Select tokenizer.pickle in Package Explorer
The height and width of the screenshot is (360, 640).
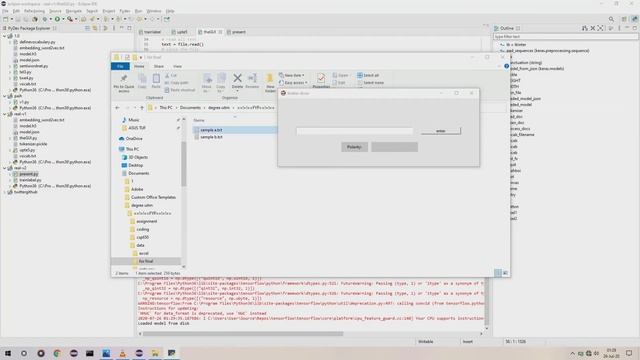33,144
